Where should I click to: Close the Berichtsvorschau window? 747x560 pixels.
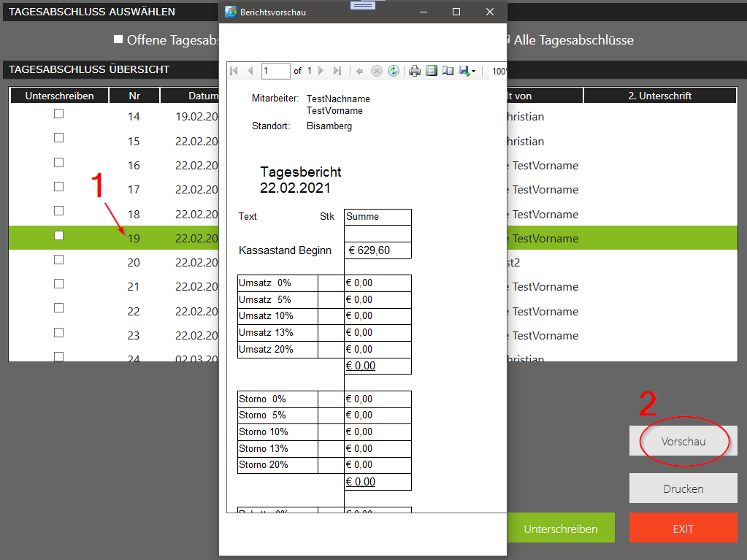pos(490,12)
